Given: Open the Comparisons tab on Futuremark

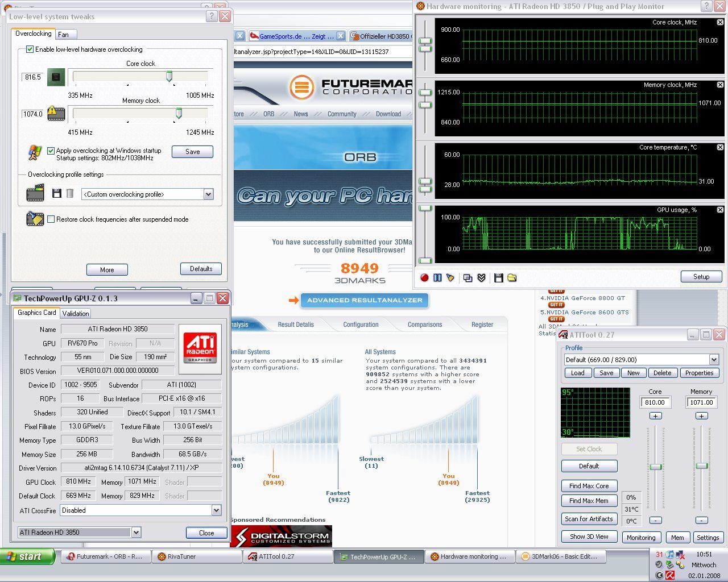Looking at the screenshot, I should [x=425, y=325].
